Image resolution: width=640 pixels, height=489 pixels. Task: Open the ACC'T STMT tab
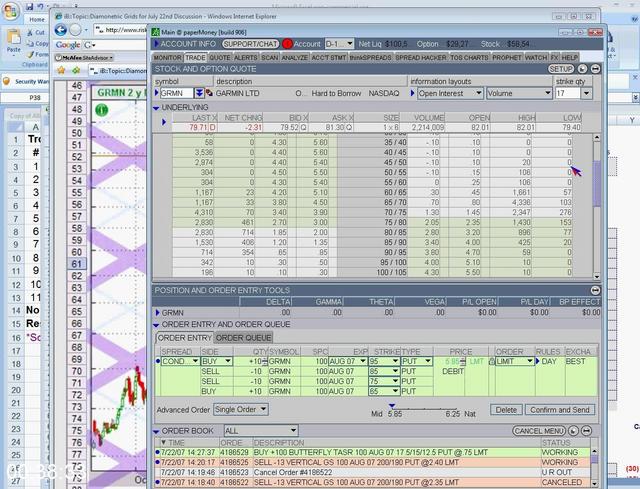click(329, 58)
